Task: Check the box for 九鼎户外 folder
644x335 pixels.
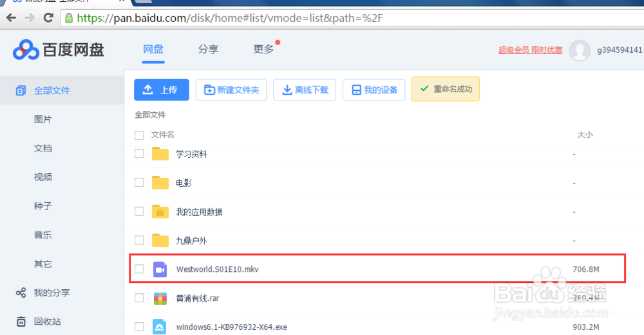Action: click(139, 240)
